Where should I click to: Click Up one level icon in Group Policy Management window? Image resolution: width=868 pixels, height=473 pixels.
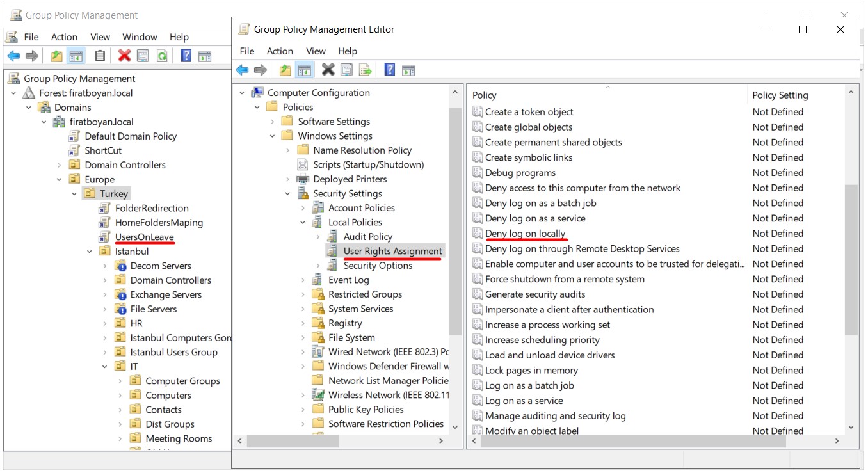[57, 56]
